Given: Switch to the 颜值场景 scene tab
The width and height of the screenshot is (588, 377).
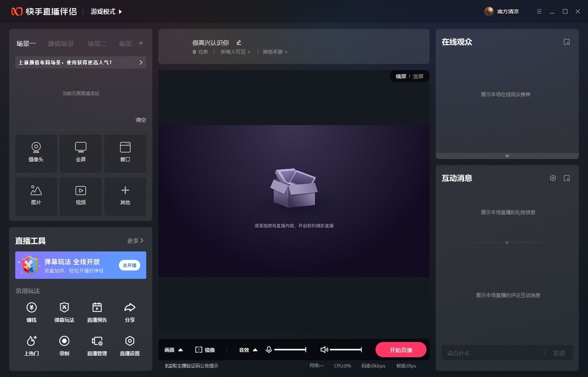Looking at the screenshot, I should [x=61, y=44].
